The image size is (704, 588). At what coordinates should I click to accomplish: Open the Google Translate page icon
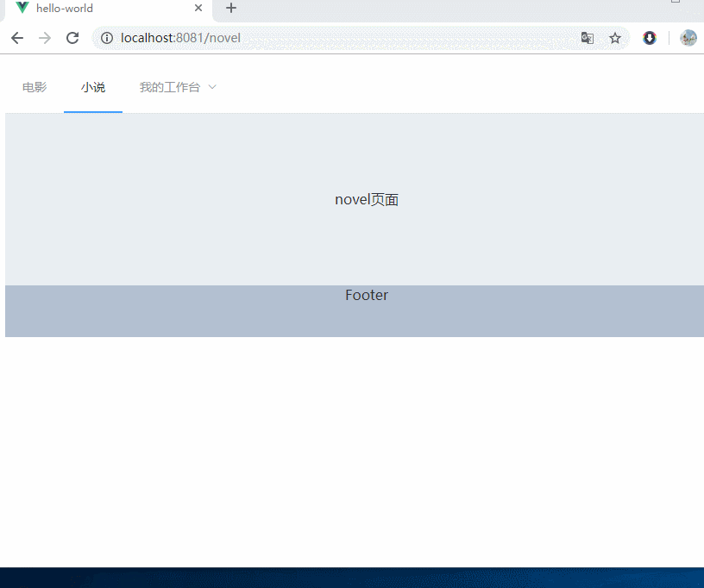click(588, 38)
